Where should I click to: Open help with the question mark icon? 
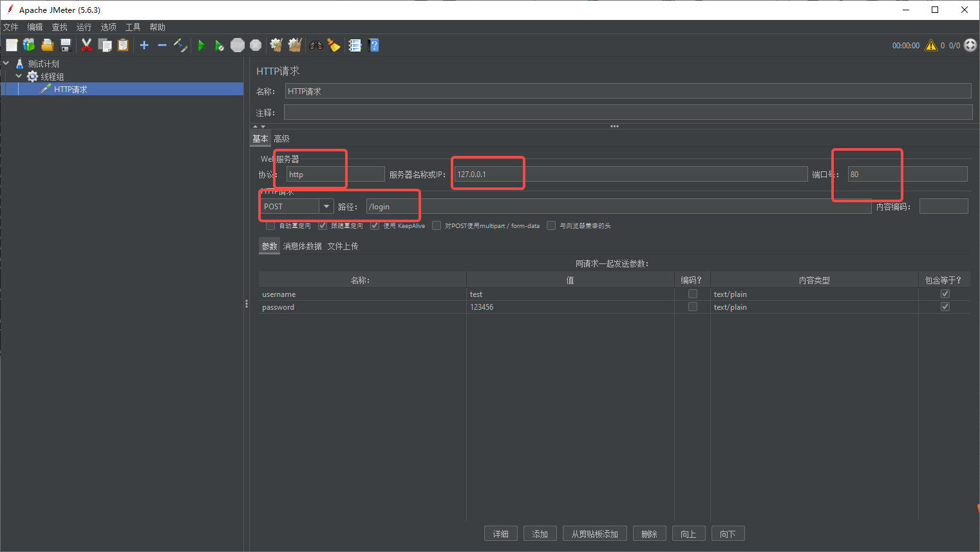pyautogui.click(x=373, y=45)
